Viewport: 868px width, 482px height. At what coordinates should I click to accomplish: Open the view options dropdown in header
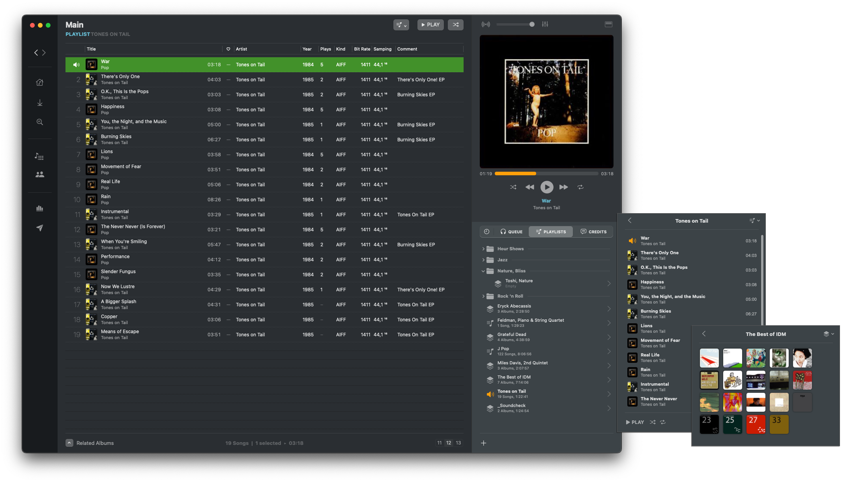click(401, 24)
